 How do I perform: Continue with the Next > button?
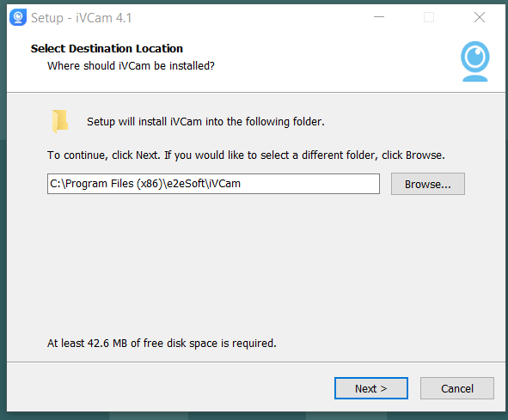pyautogui.click(x=371, y=388)
